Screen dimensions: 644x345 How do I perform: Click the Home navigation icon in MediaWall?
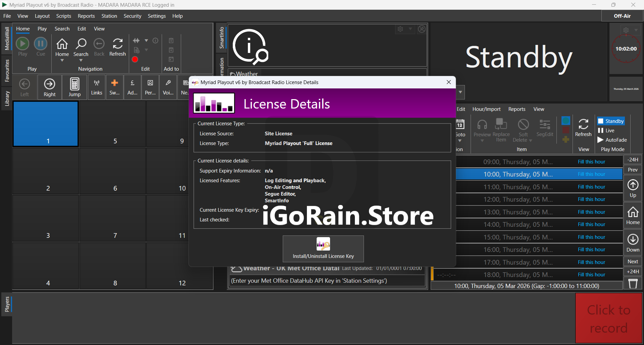(x=62, y=44)
